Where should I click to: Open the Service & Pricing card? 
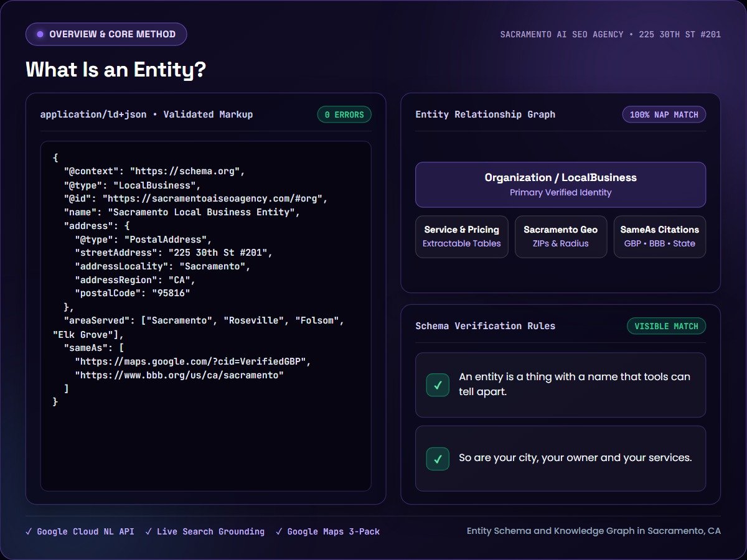[x=462, y=236]
